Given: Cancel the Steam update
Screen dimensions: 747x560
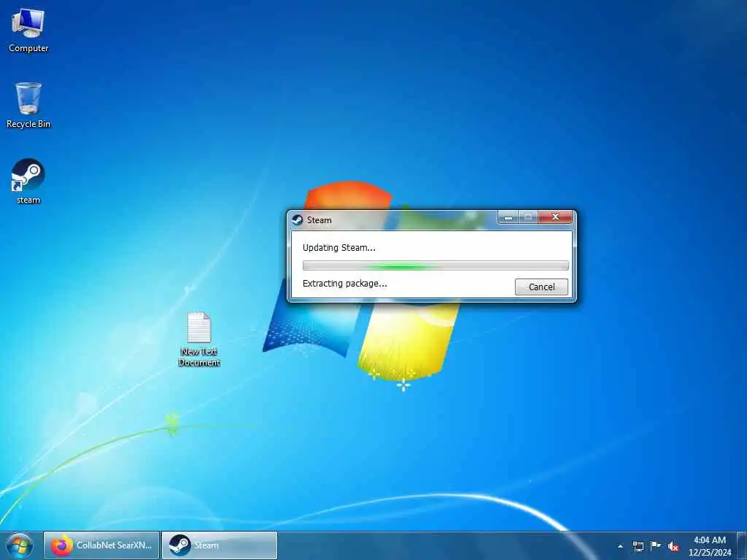Looking at the screenshot, I should [x=541, y=287].
